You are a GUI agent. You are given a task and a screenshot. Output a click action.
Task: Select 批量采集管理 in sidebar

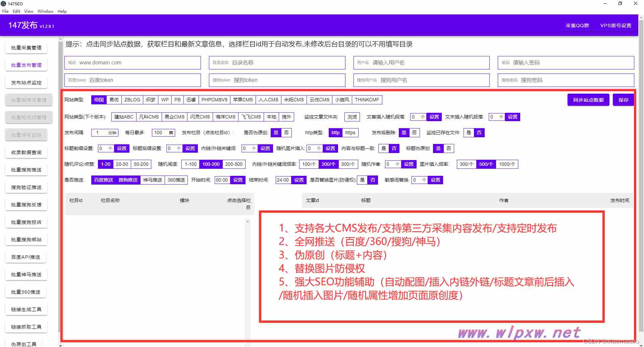point(26,48)
